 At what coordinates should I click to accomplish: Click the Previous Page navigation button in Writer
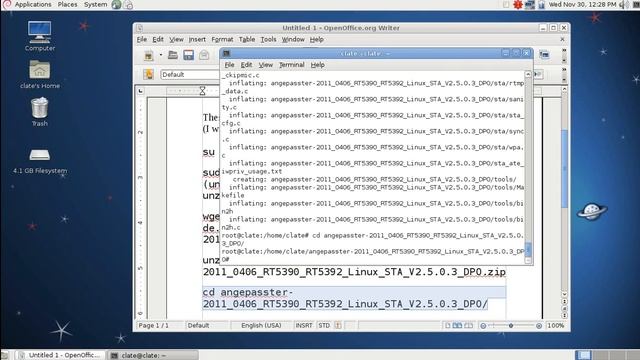[x=564, y=302]
